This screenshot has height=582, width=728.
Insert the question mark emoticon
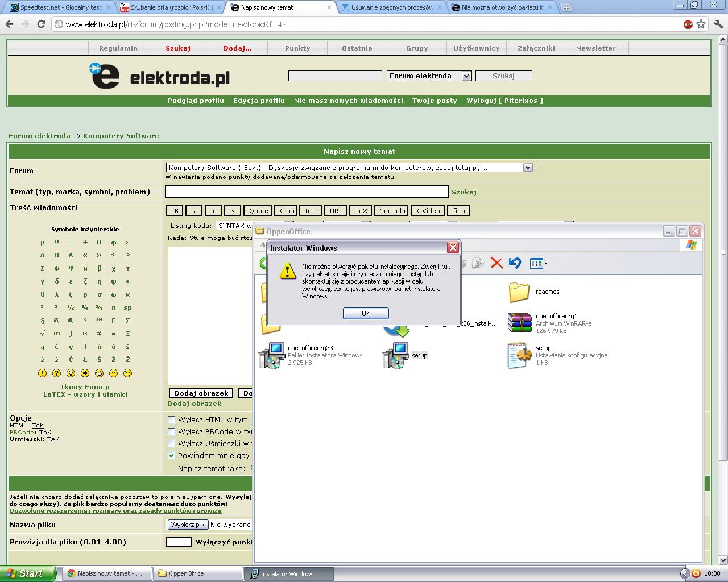pos(56,373)
